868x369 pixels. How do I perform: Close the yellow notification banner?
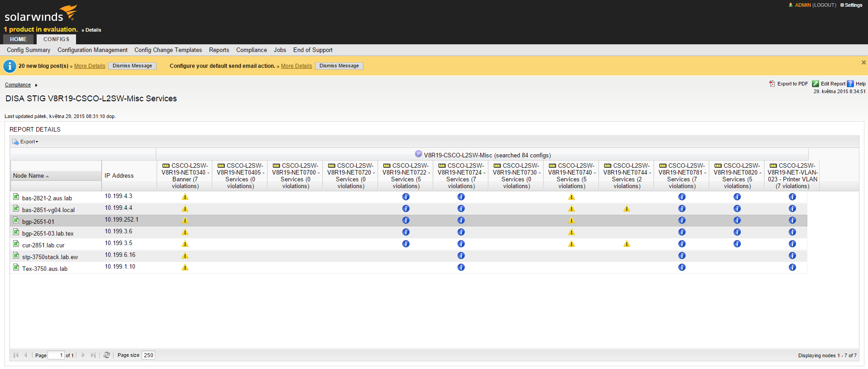(863, 62)
